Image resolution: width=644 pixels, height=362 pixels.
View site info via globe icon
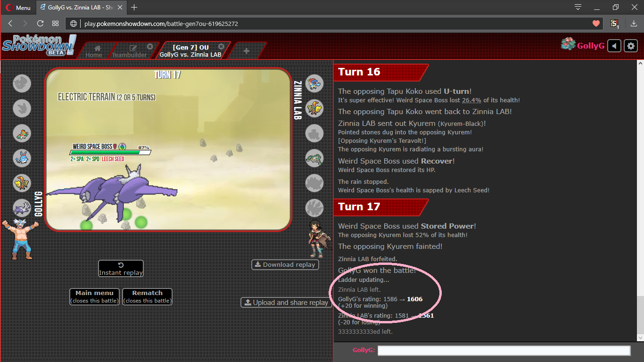(x=74, y=24)
